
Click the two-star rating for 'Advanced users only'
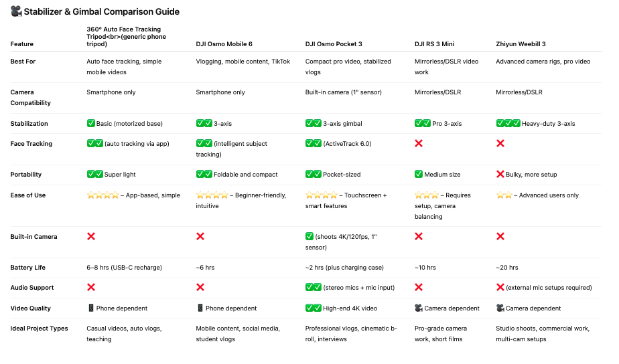pos(504,195)
